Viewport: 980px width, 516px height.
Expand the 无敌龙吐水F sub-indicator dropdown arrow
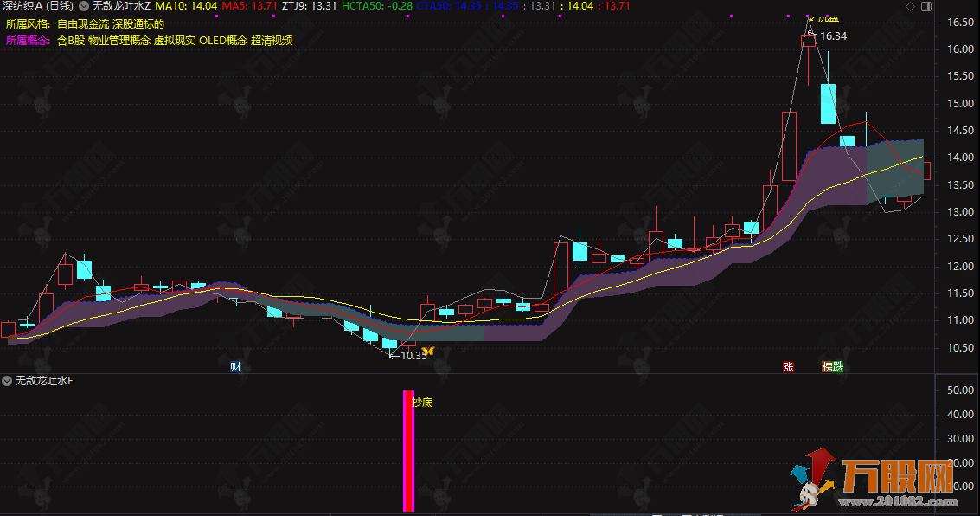pos(7,380)
